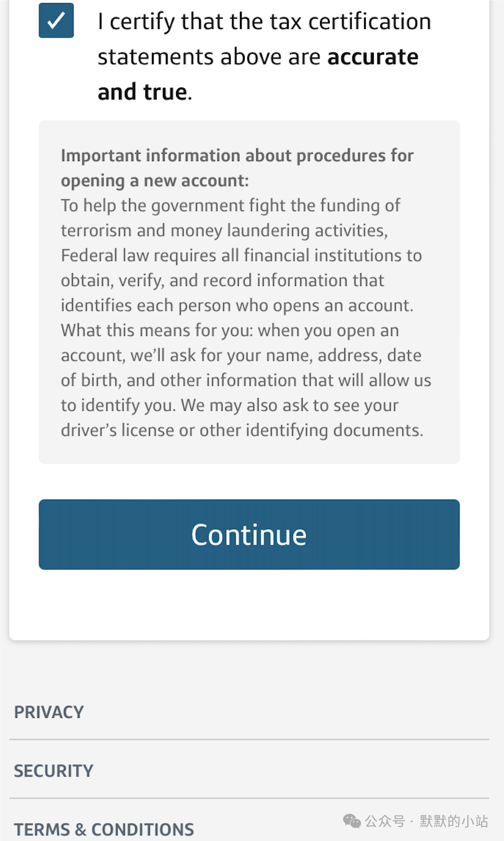
Task: Uncheck the tax certification checkbox
Action: (x=56, y=21)
